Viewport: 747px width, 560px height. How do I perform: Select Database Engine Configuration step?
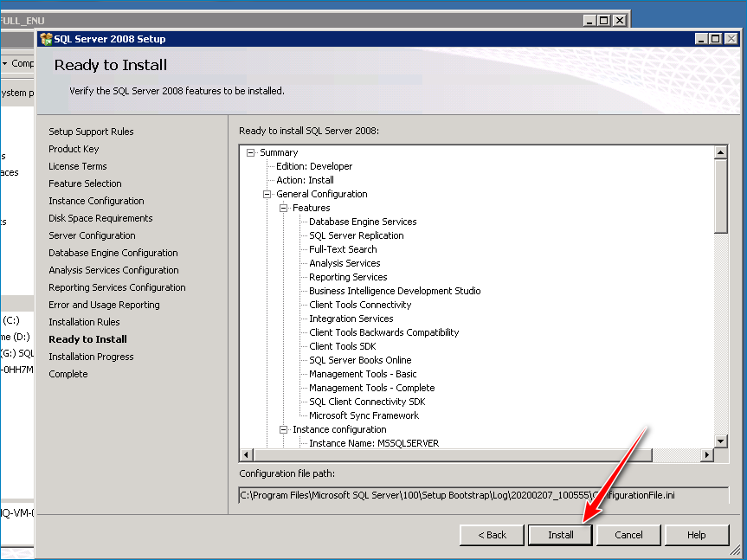point(113,253)
